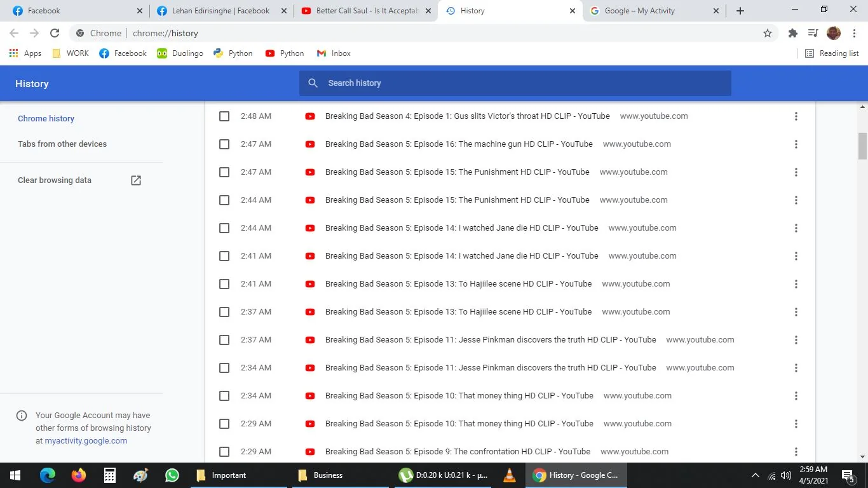Open the Duolingo bookmark
The width and height of the screenshot is (868, 488).
[180, 53]
